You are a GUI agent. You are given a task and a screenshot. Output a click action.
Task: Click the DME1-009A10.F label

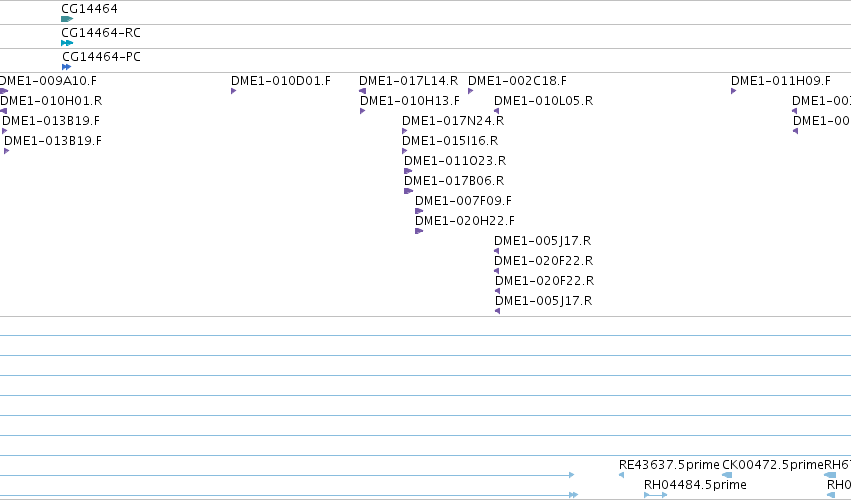pos(48,81)
